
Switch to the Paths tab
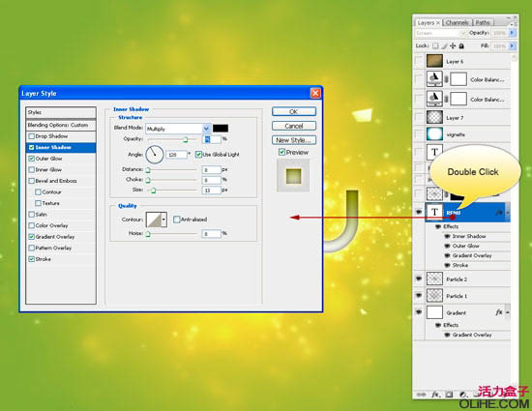point(483,22)
